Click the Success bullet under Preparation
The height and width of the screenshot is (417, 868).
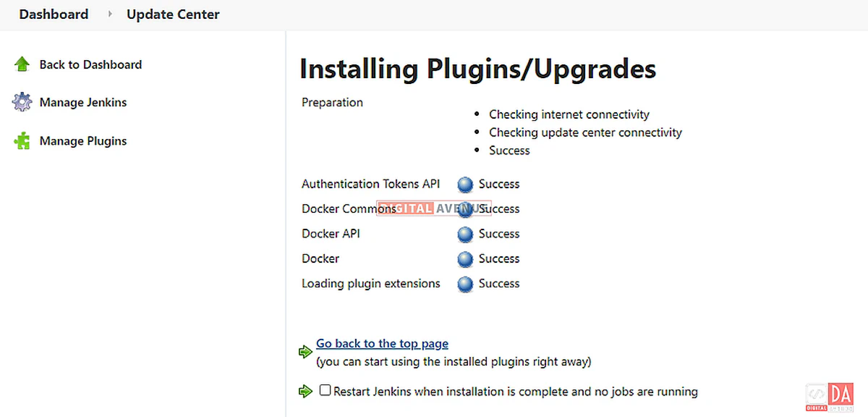[509, 151]
